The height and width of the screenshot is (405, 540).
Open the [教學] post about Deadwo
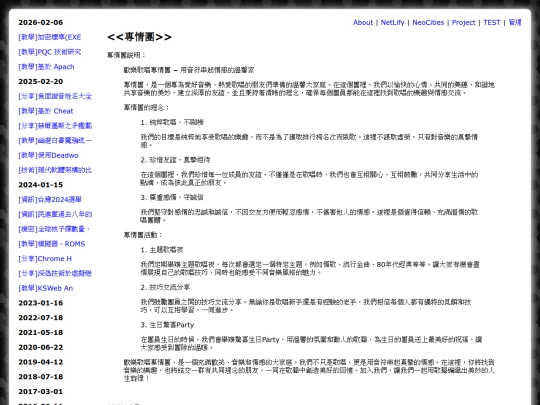click(48, 155)
